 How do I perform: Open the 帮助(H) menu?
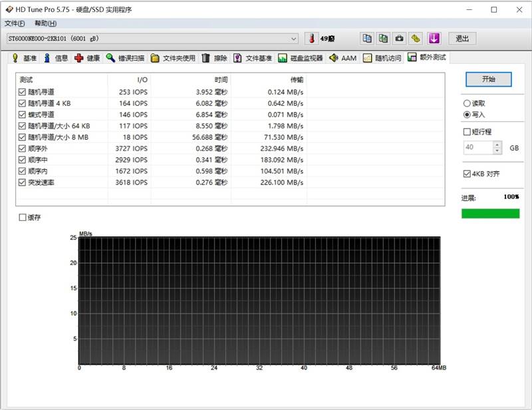point(45,23)
